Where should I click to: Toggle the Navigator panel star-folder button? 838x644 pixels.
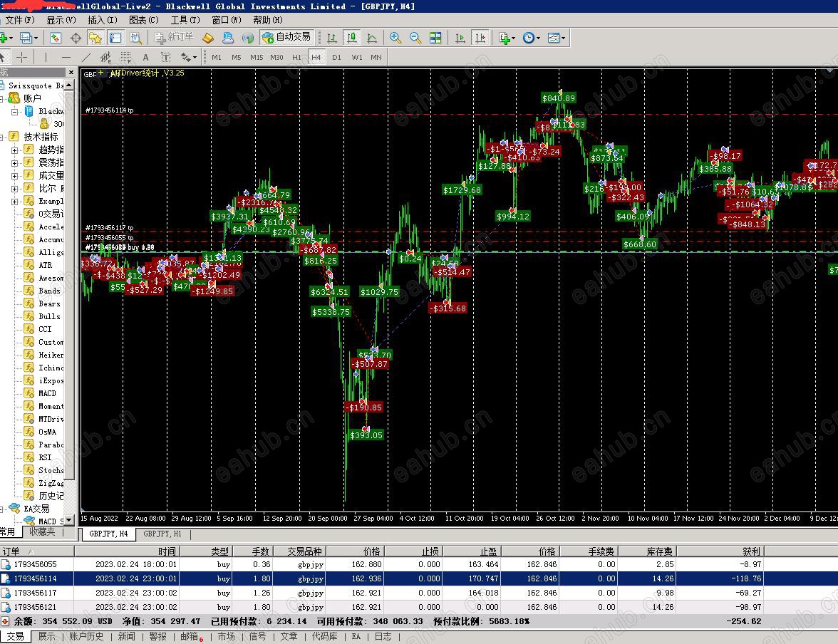click(x=95, y=38)
